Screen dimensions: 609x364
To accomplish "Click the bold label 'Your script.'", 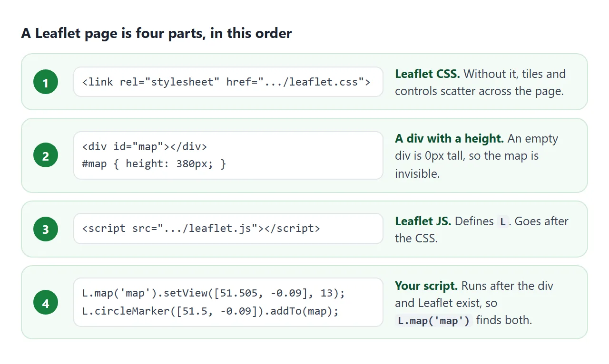I will 426,286.
